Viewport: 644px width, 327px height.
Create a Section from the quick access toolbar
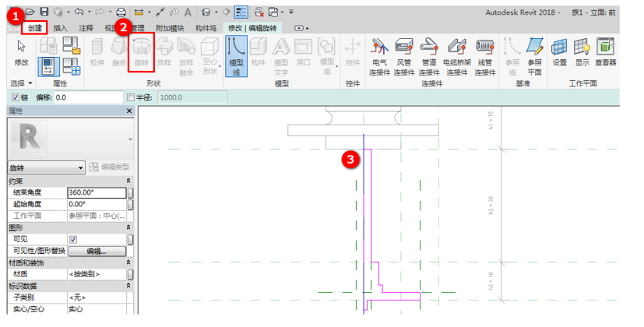[x=227, y=12]
